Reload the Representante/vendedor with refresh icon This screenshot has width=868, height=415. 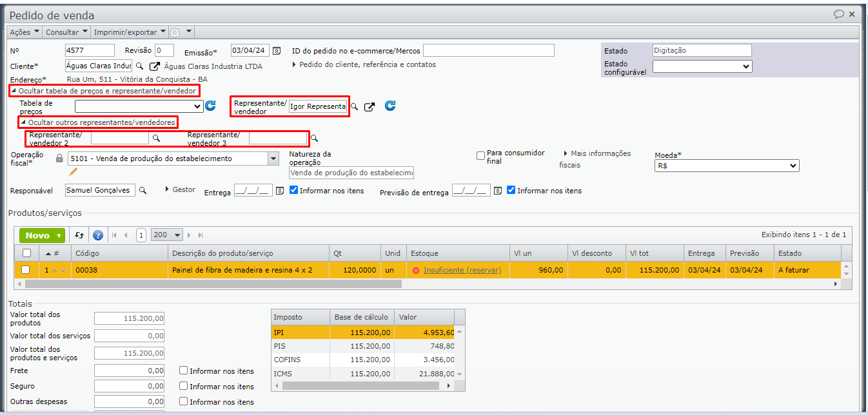click(390, 106)
